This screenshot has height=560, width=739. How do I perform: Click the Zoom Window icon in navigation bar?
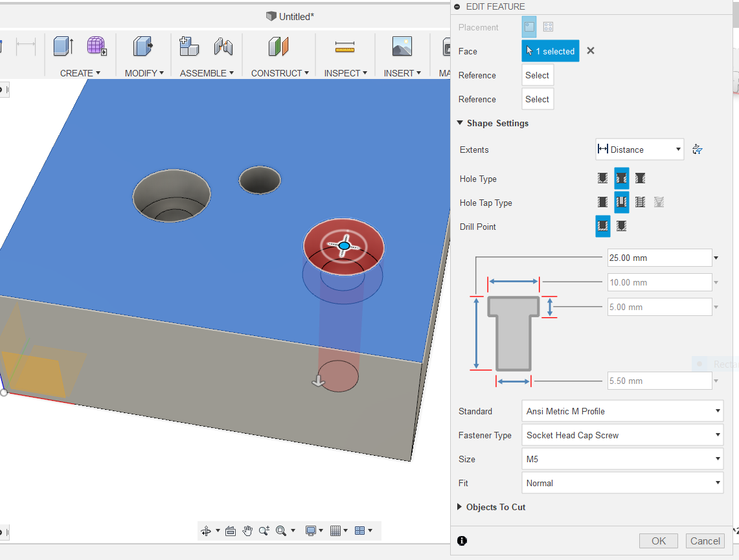[x=264, y=531]
